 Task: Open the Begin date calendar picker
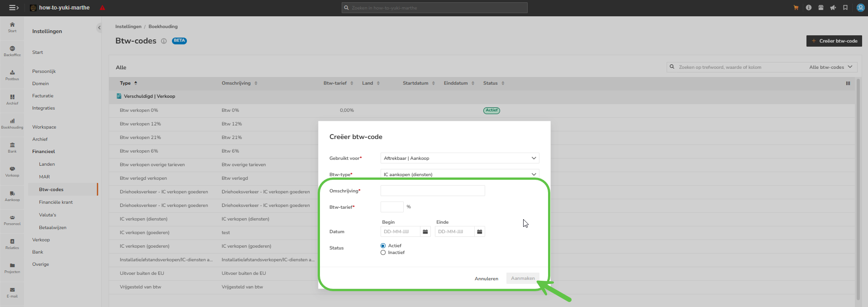pyautogui.click(x=425, y=231)
